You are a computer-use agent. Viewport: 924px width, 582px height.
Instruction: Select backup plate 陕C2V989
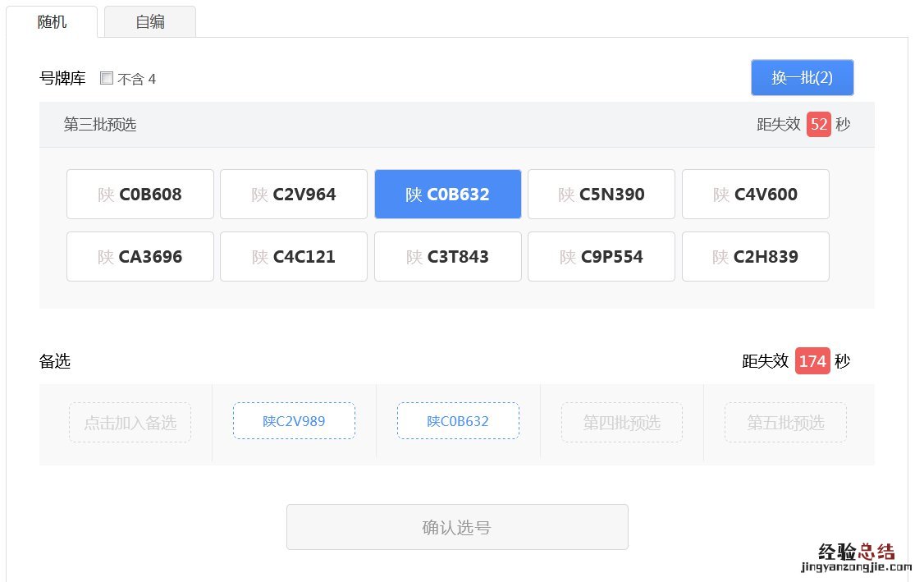pyautogui.click(x=294, y=421)
